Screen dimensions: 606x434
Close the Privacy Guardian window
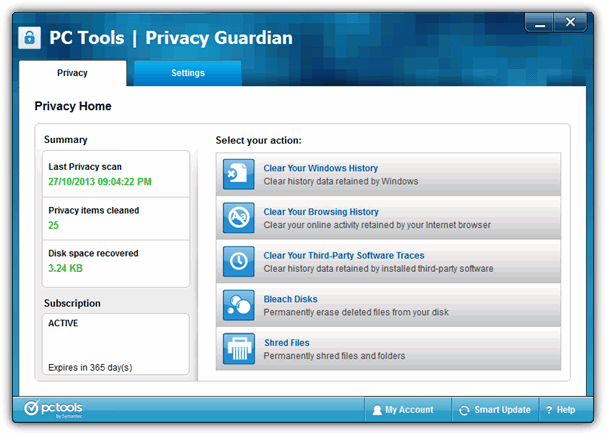(570, 23)
